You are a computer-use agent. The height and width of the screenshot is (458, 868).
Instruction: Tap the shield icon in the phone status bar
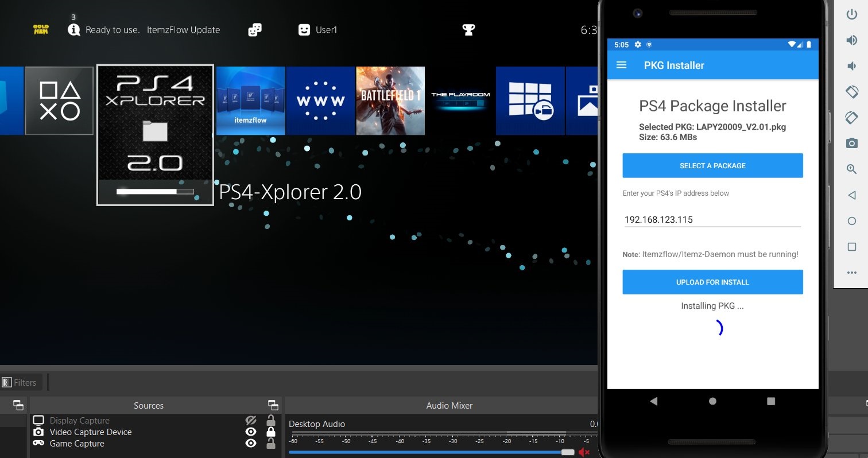pos(649,45)
